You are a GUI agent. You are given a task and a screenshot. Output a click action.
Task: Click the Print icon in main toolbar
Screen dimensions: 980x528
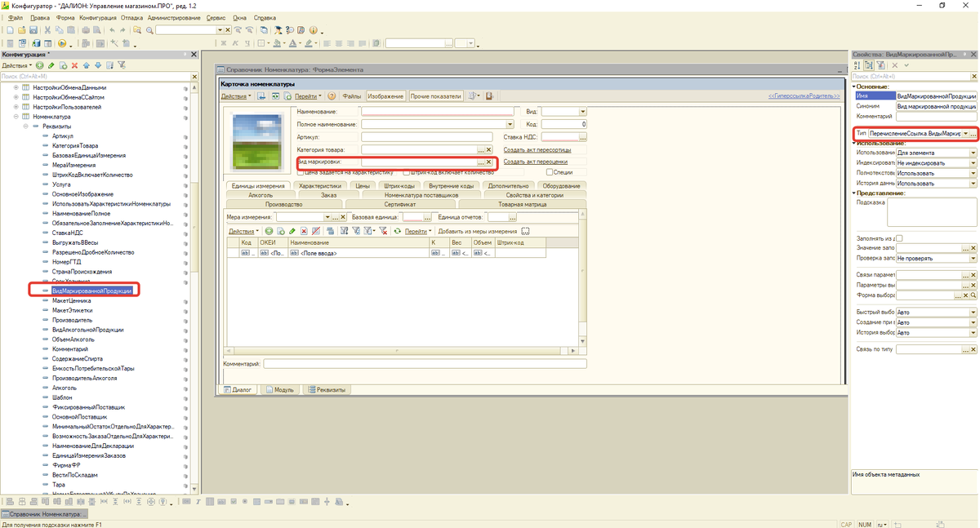[86, 29]
